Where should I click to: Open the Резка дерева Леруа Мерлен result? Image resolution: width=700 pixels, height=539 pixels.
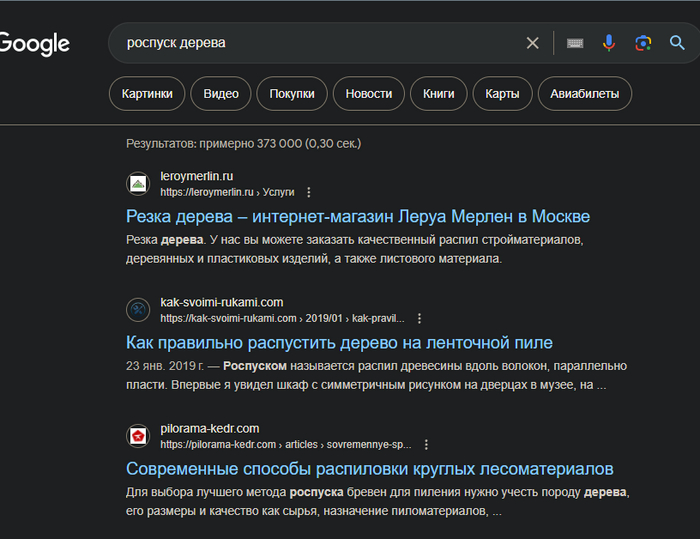click(x=358, y=216)
